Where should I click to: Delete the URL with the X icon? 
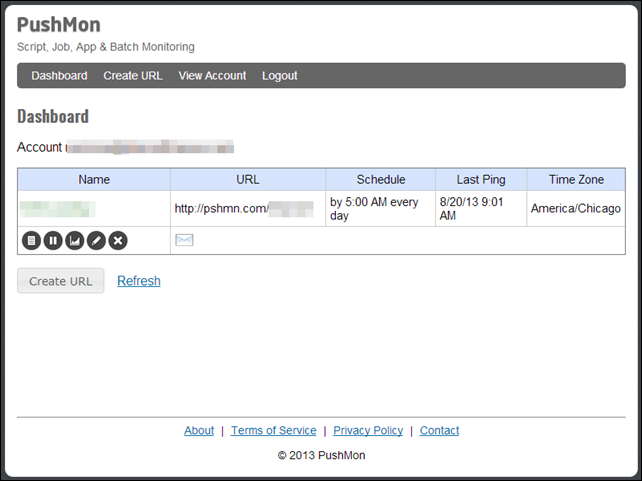coord(118,240)
